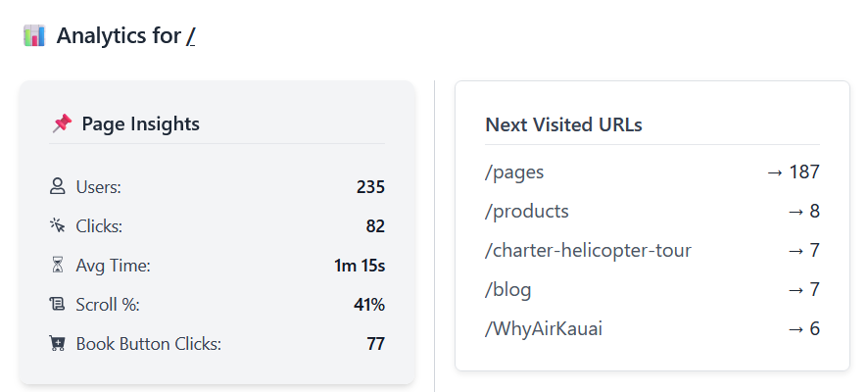This screenshot has width=868, height=392.
Task: Click the Book Button Clicks value 77
Action: tap(375, 344)
